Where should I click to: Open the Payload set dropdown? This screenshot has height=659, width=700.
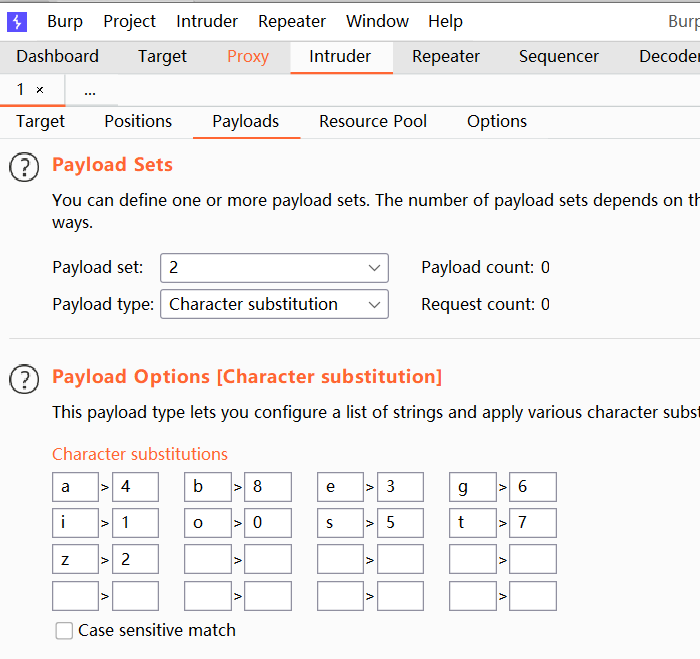coord(274,267)
